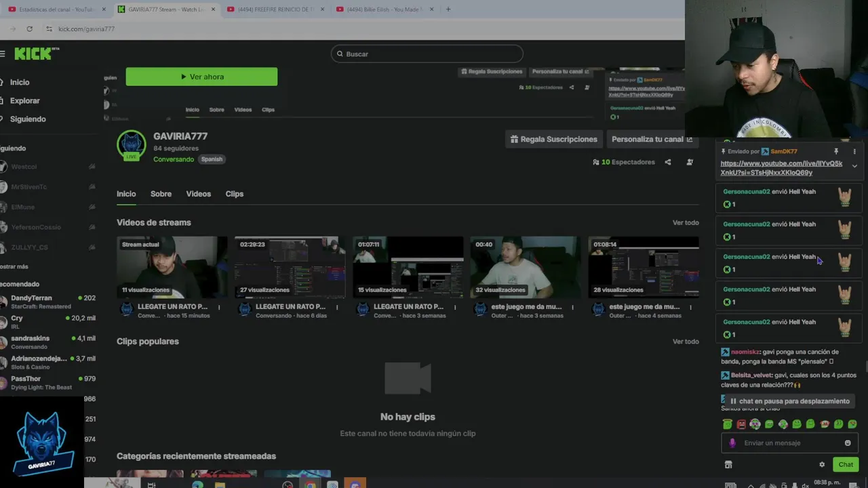
Task: Click the pin icon in pinned message
Action: [836, 151]
